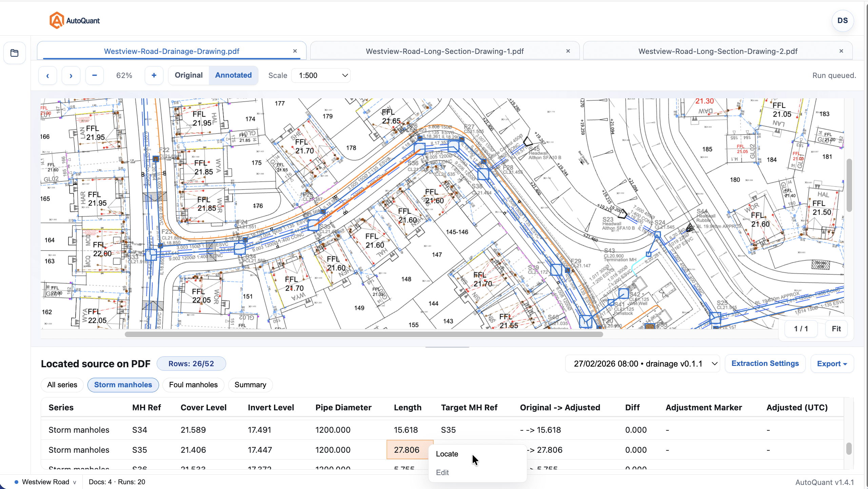The height and width of the screenshot is (489, 868).
Task: Open the Scale 1:500 dropdown
Action: coord(320,75)
